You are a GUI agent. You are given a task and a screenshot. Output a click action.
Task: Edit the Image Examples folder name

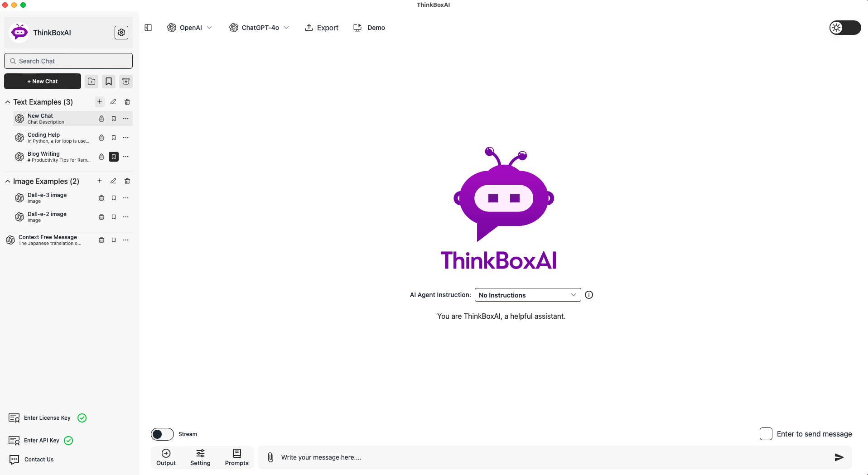click(113, 181)
